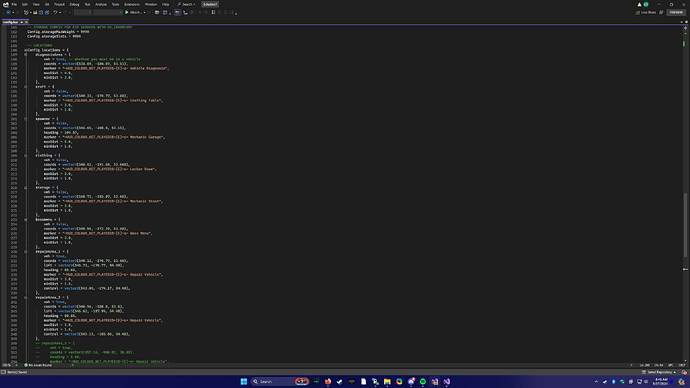Switch to the active Visual Studio taskbar icon

coord(435,381)
